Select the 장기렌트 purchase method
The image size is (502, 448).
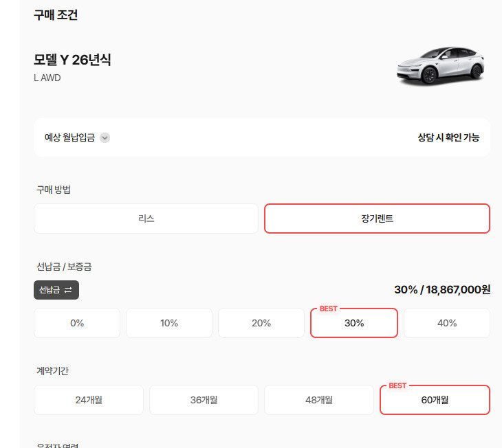(377, 219)
